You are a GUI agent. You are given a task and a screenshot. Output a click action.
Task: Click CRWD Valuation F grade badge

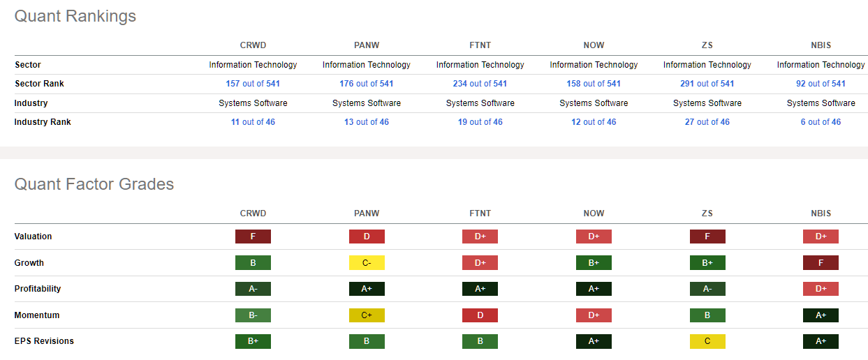pos(253,237)
